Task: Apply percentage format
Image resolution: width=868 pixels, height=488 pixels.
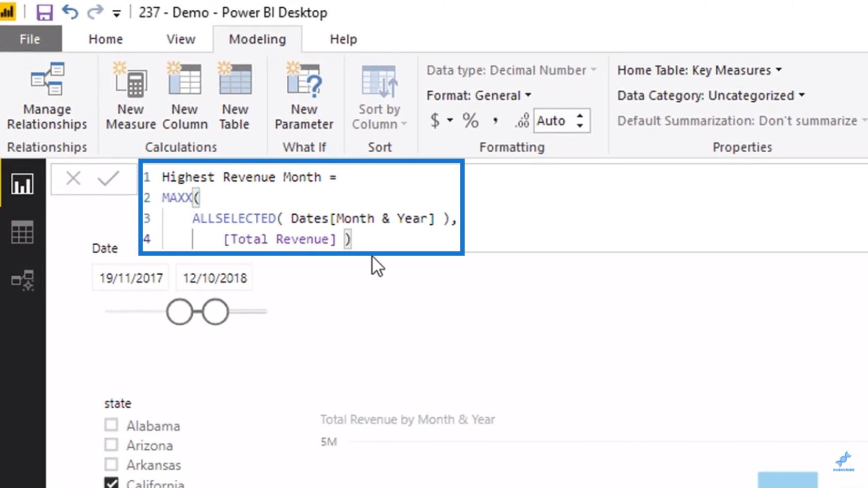Action: pos(470,121)
